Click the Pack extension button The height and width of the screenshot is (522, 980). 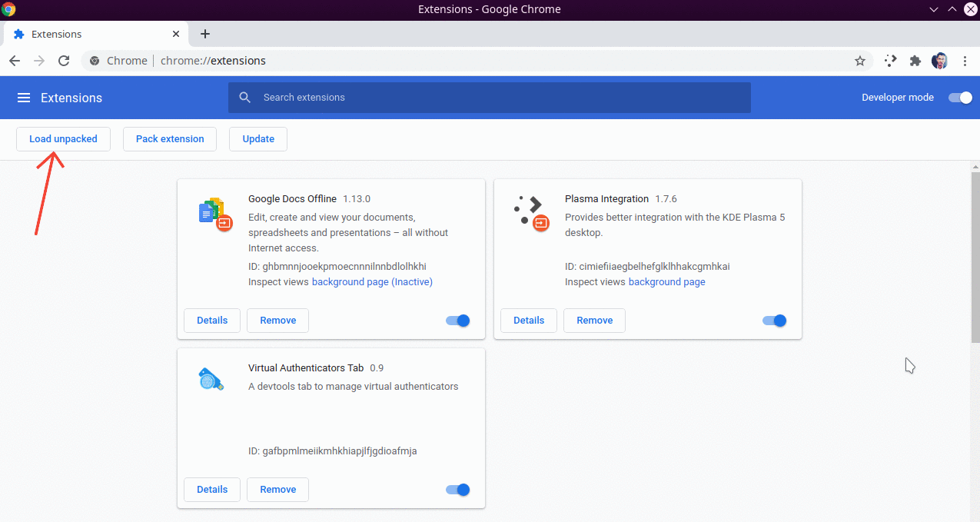(x=170, y=139)
